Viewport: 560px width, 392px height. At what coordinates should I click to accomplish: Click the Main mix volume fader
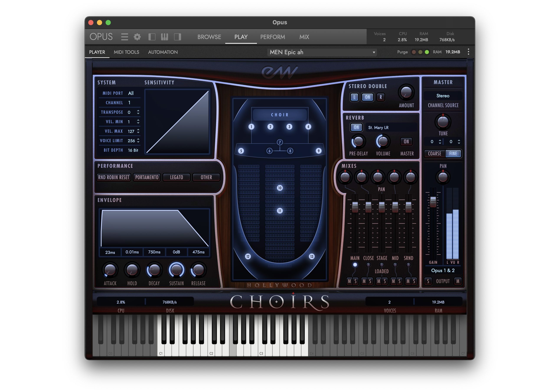coord(355,207)
